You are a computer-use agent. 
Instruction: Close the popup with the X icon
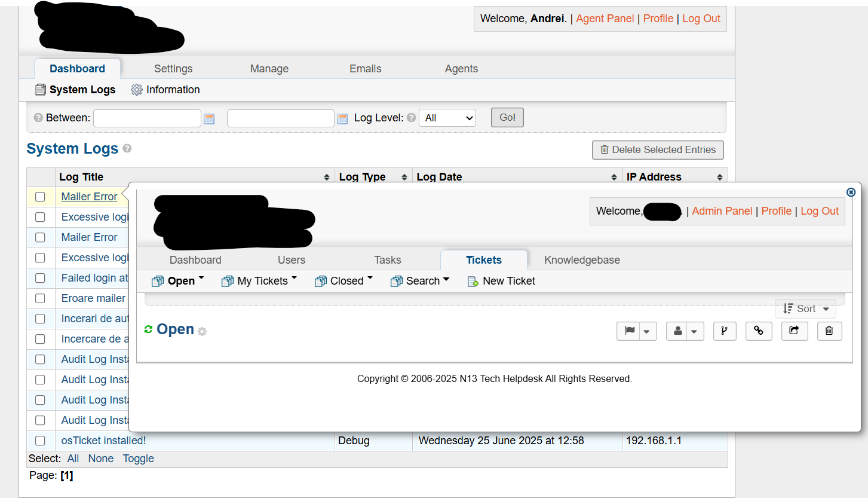point(851,192)
